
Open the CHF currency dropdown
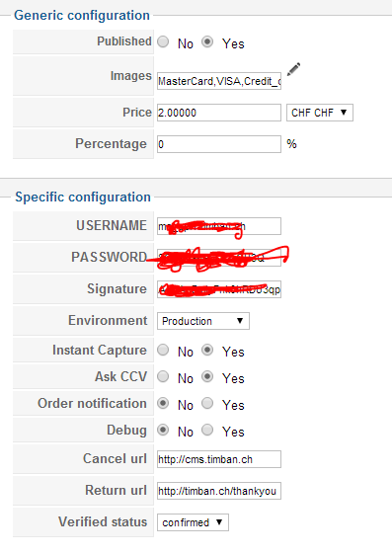click(320, 113)
